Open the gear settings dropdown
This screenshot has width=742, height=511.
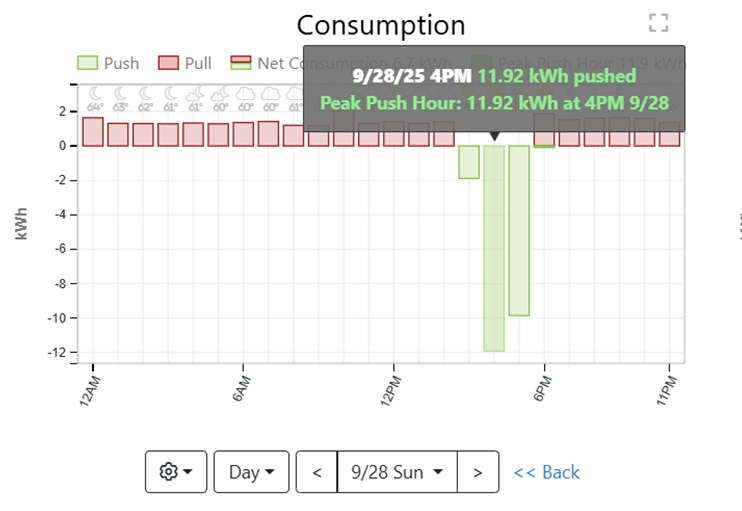pos(175,472)
